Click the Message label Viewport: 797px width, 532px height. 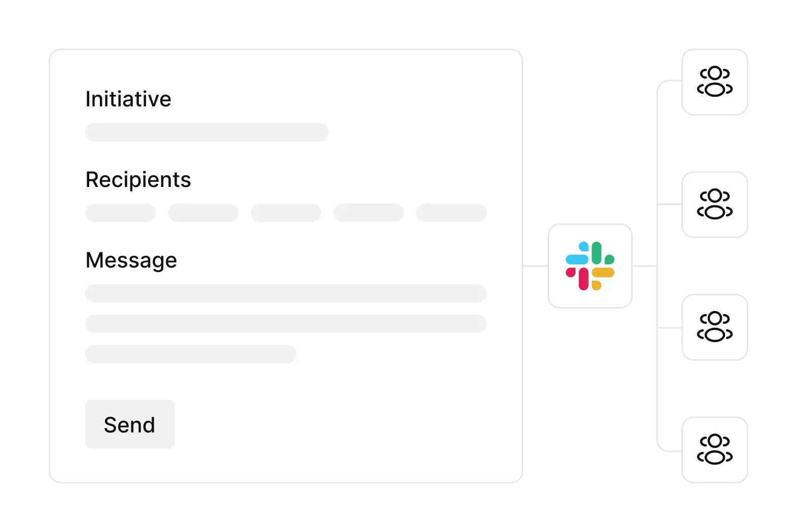[x=131, y=260]
